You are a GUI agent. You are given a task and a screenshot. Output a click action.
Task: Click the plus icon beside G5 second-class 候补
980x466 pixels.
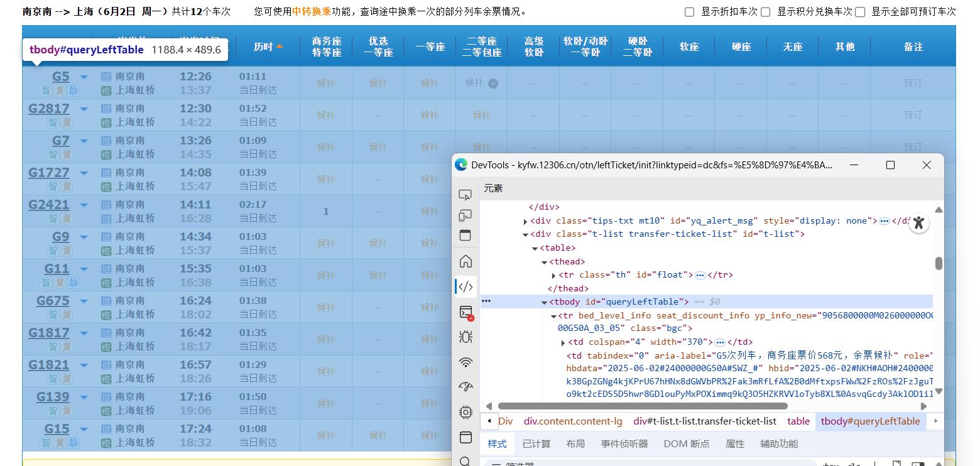(493, 84)
